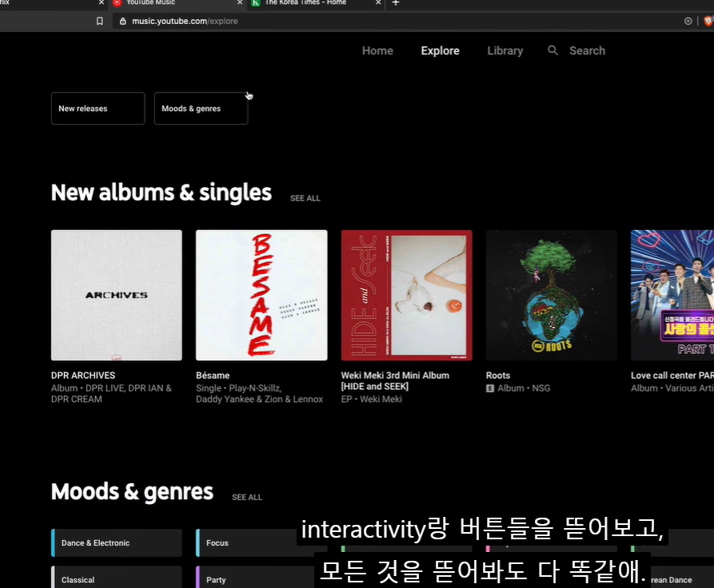Select the Focus mood button
714x588 pixels.
[261, 543]
